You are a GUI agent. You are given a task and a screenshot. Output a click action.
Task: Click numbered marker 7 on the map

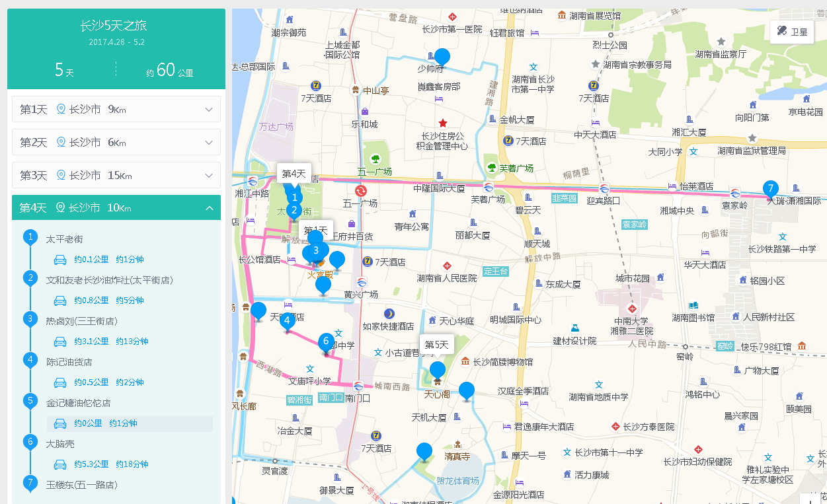770,188
